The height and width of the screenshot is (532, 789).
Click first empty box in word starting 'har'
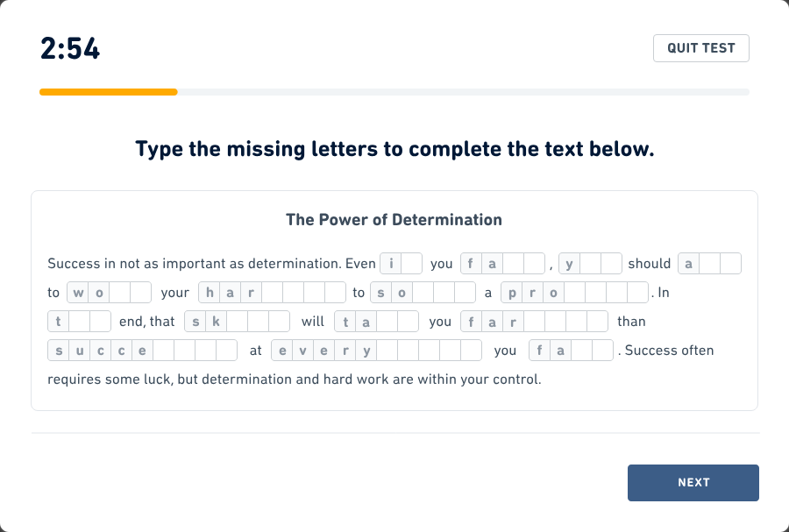pos(272,293)
